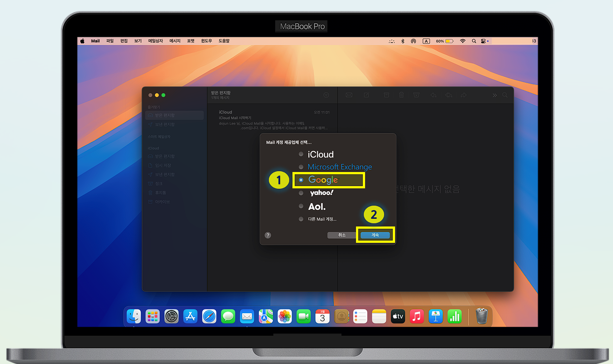Viewport: 613px width, 364px height.
Task: Click the reply all icon in toolbar
Action: (x=449, y=95)
